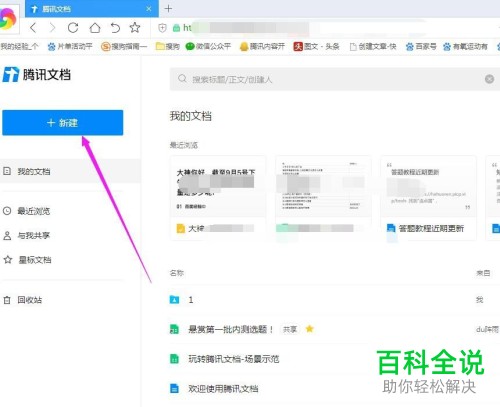Screen dimensions: 500x407
Task: Click the blue folder icon of folder 1
Action: click(x=174, y=300)
